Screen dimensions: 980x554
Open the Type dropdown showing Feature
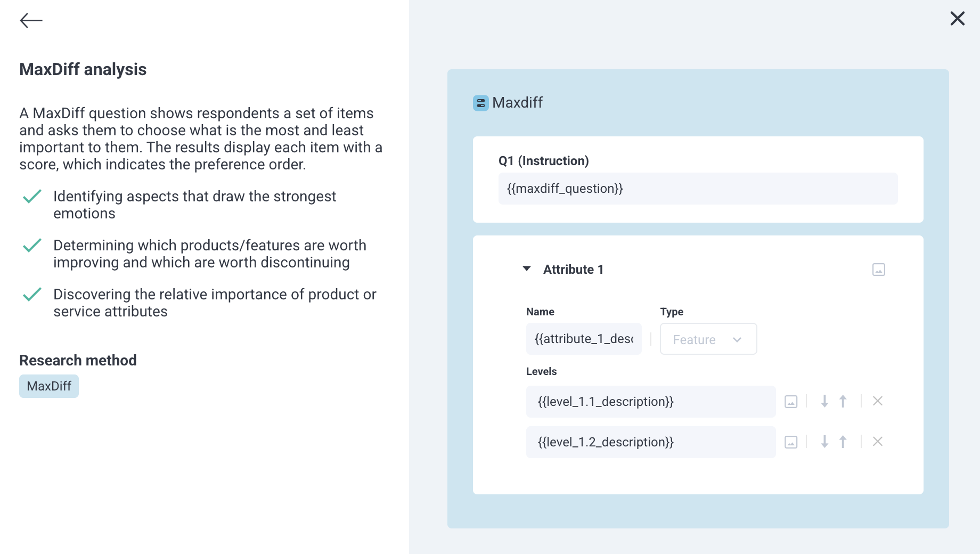(708, 339)
